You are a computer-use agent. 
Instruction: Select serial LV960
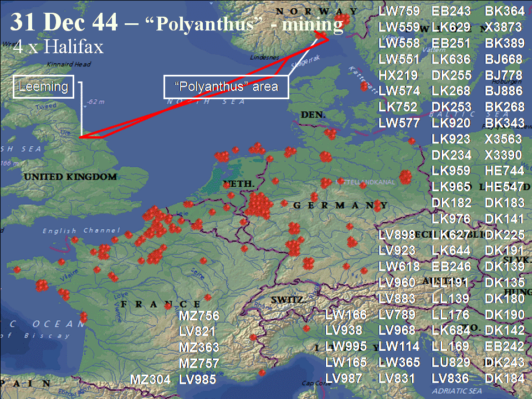[397, 282]
